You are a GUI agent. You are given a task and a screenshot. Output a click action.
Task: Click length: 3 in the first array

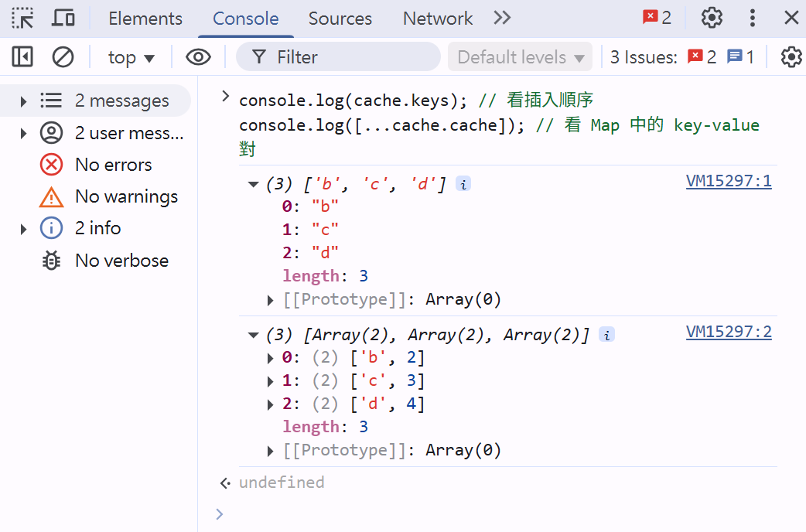[326, 276]
